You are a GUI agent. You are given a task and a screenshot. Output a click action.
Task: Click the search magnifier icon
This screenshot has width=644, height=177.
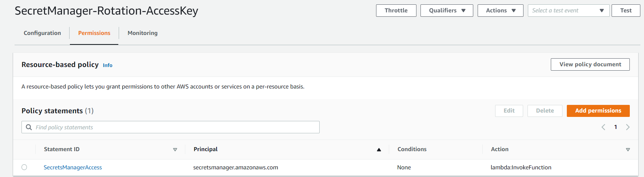29,127
